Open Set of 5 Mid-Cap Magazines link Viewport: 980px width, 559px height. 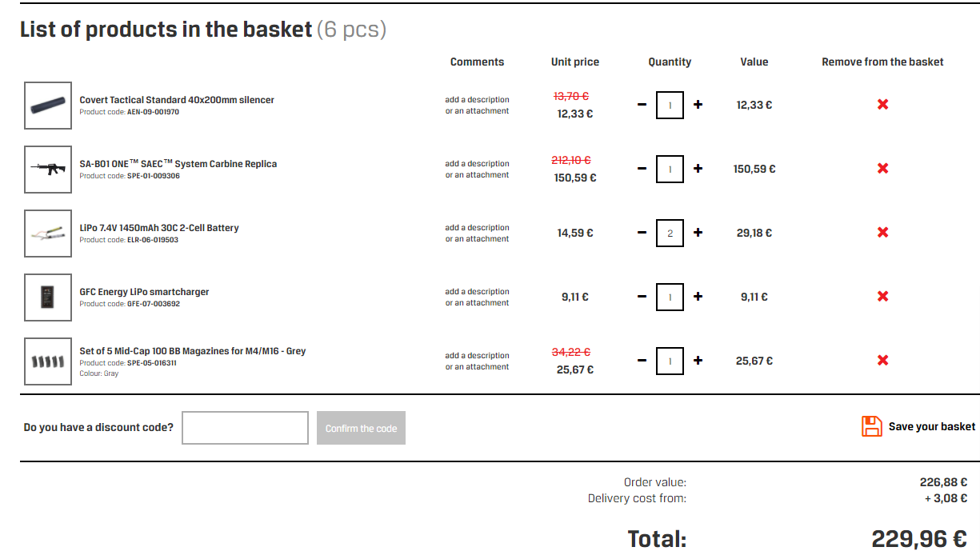pos(193,351)
